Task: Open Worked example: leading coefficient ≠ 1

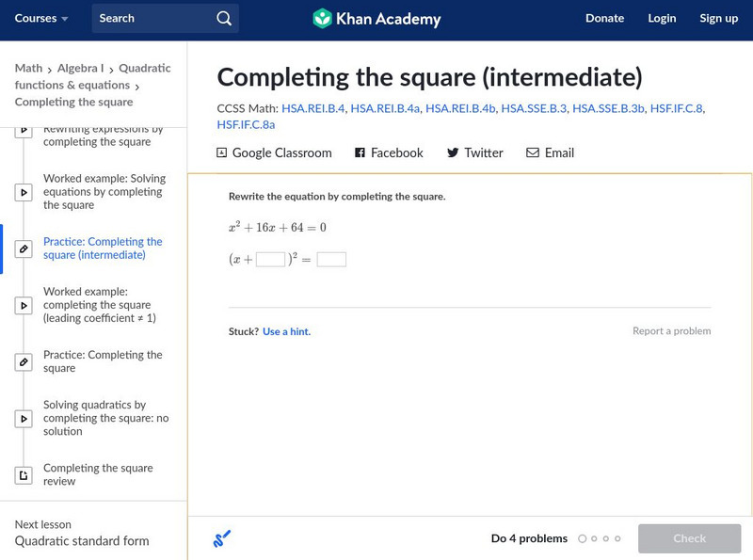Action: [100, 305]
